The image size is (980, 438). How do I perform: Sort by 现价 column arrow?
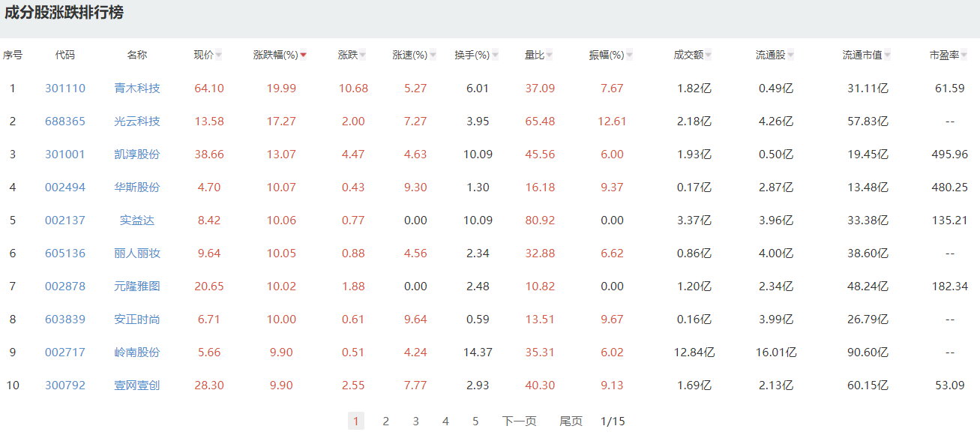pos(218,55)
